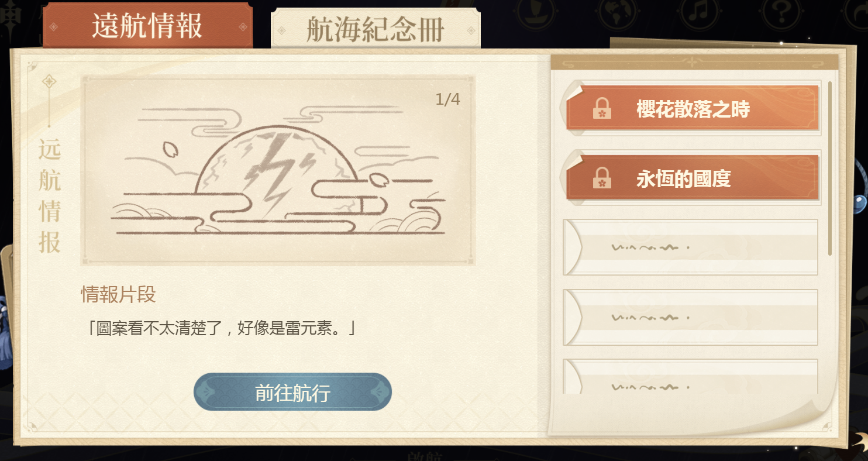Click the lock icon beside 永恆的國度
The image size is (868, 461).
602,178
